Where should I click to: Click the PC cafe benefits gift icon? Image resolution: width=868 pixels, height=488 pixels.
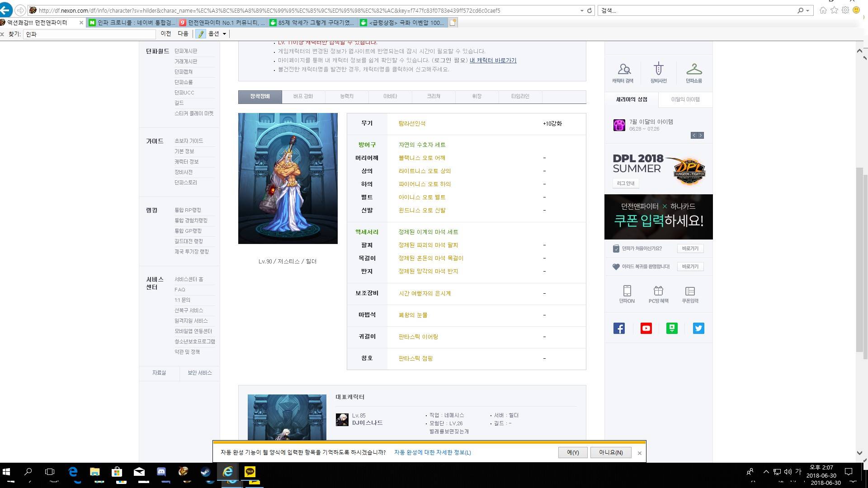point(658,291)
